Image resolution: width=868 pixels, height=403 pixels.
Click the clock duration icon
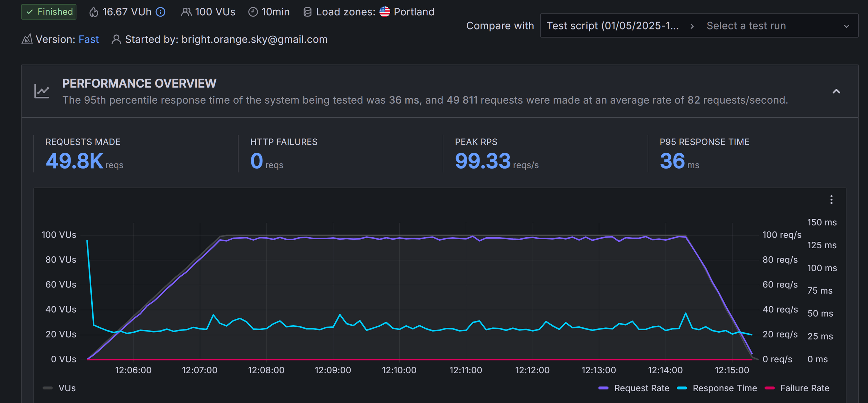(253, 12)
